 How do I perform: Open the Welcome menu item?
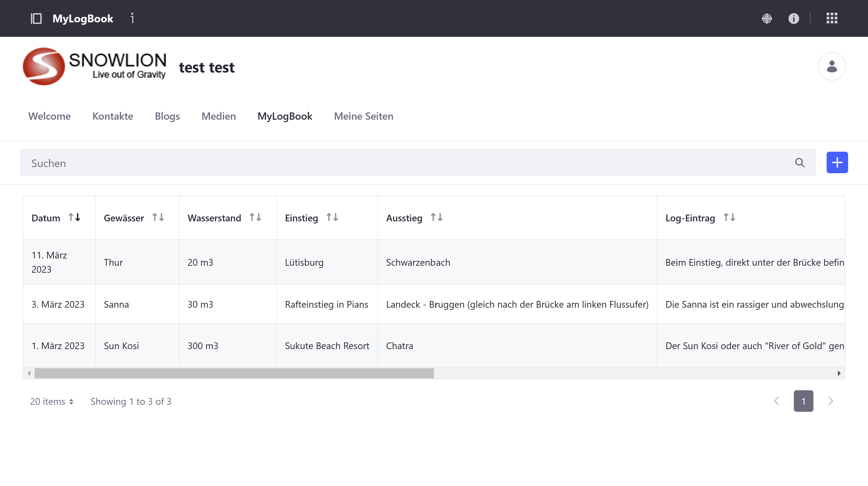(x=49, y=116)
